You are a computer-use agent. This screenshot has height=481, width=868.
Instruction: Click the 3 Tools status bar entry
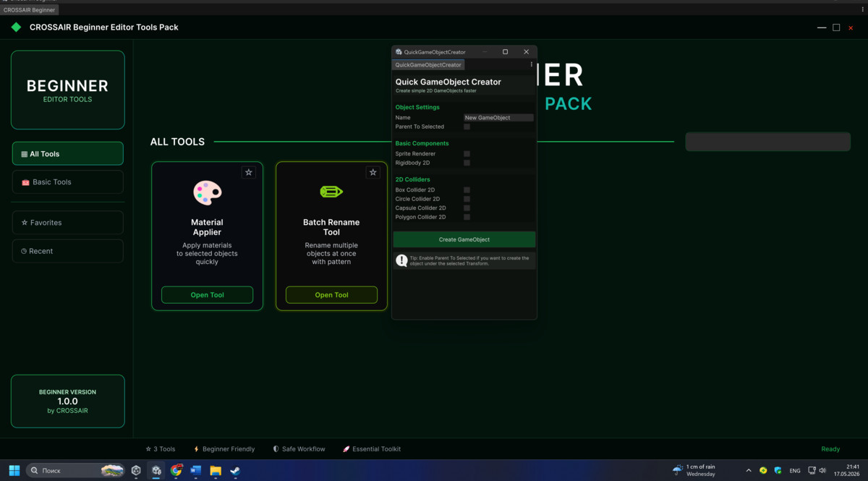pos(161,449)
